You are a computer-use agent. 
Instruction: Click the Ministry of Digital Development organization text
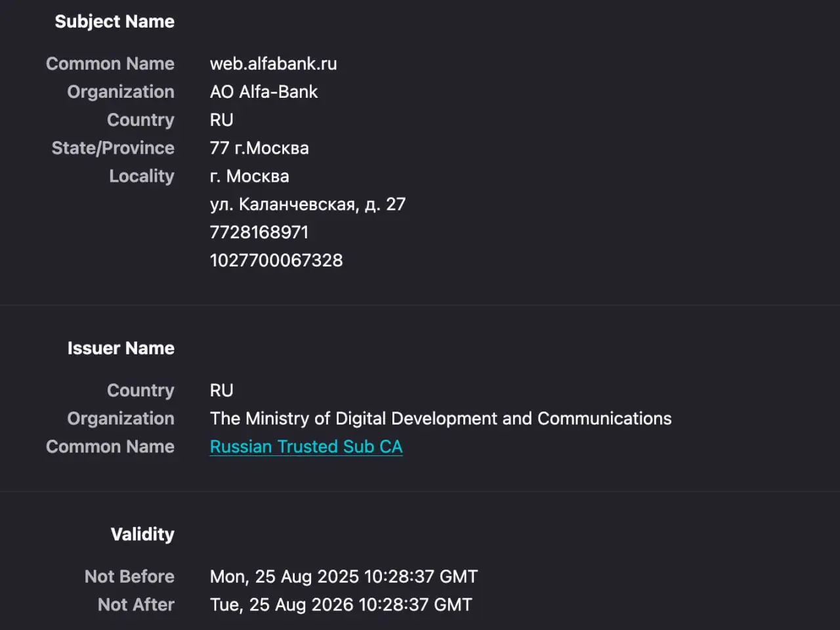441,419
